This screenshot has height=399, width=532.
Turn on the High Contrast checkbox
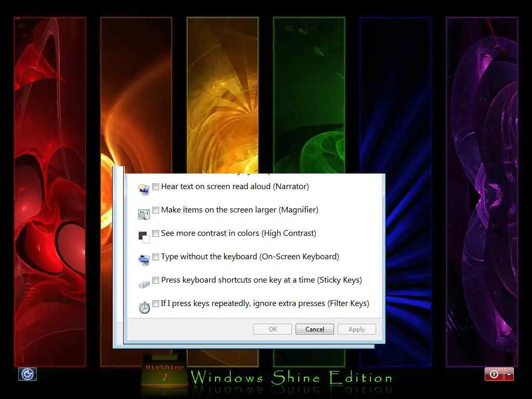click(155, 233)
